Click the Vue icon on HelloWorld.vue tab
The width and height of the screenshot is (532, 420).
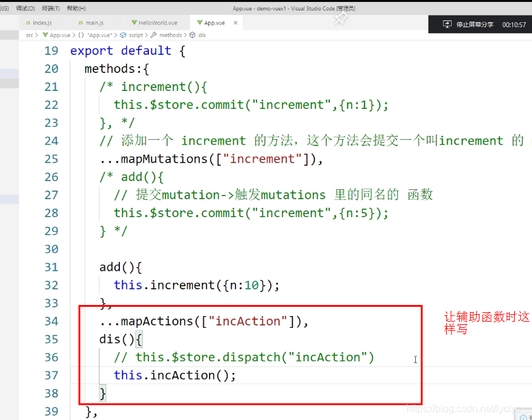point(134,22)
